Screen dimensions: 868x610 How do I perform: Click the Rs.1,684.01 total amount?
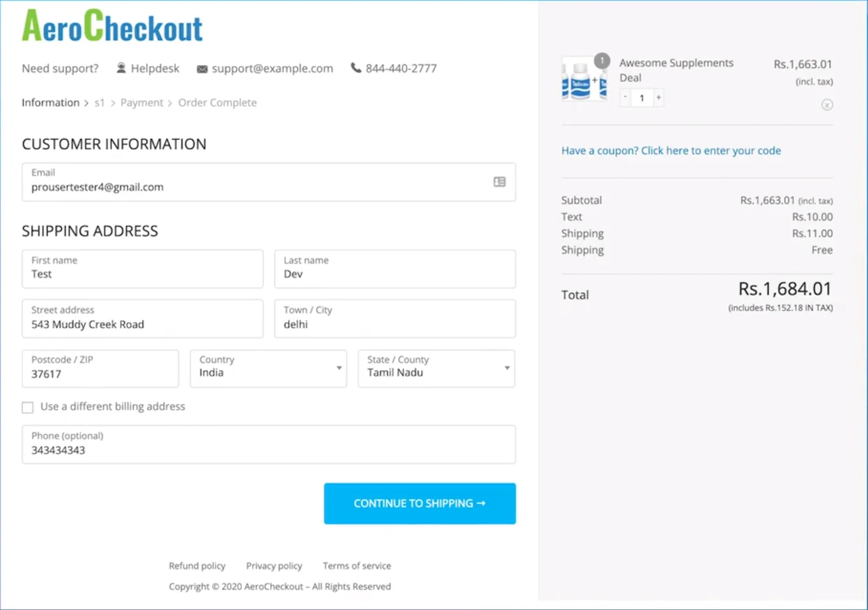click(x=785, y=289)
